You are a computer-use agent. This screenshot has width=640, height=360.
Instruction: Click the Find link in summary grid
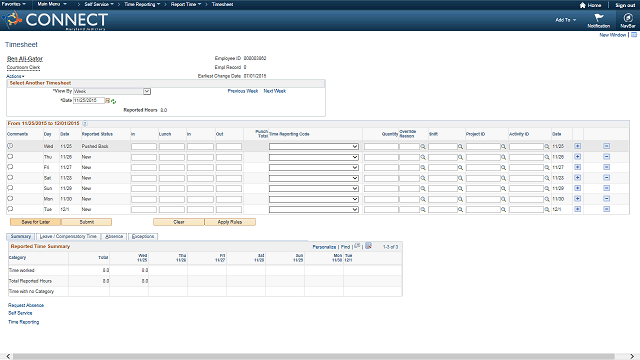coord(345,247)
